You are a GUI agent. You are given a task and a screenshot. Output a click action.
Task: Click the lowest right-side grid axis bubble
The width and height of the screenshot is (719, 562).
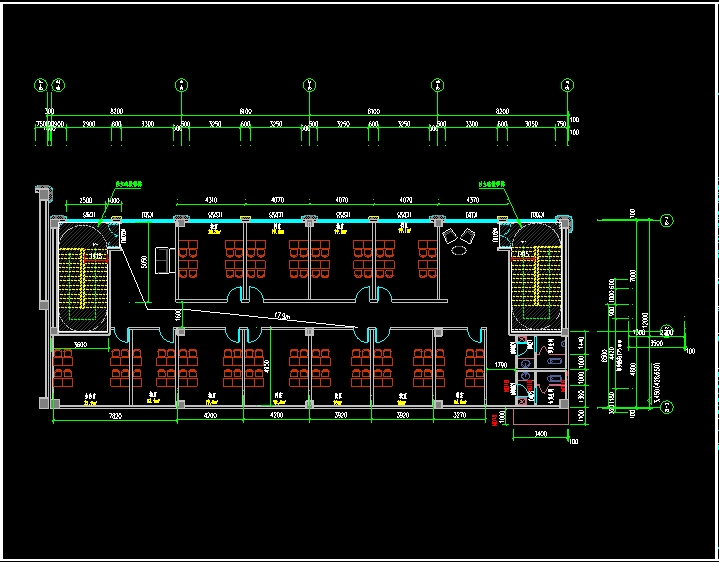tap(666, 405)
